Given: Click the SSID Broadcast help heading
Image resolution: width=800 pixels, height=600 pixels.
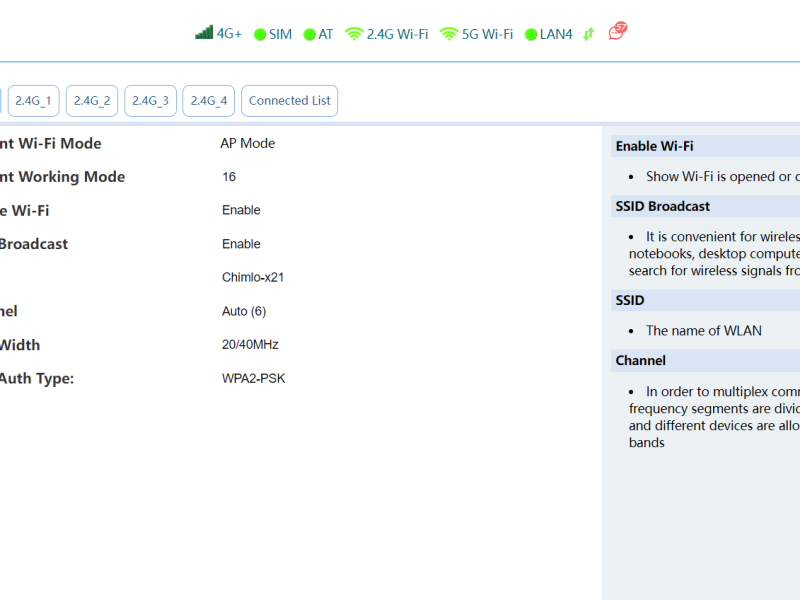Looking at the screenshot, I should tap(662, 206).
